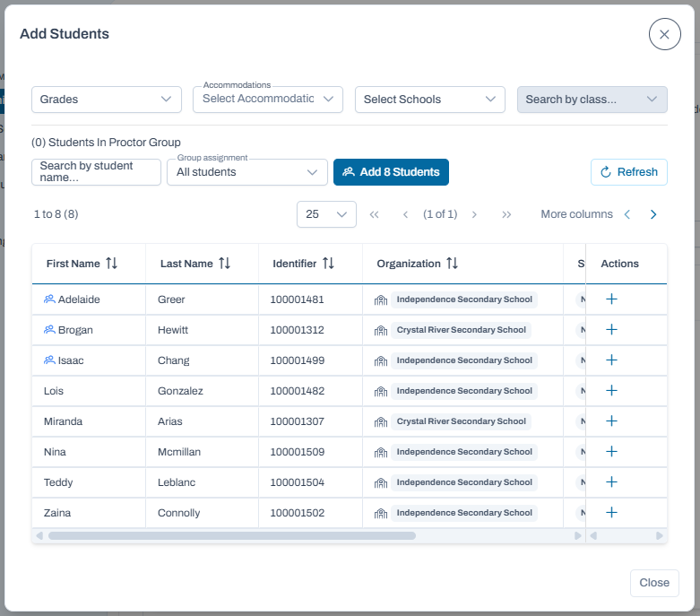Add Adelaide Greer using plus icon
The image size is (700, 616).
coord(611,299)
